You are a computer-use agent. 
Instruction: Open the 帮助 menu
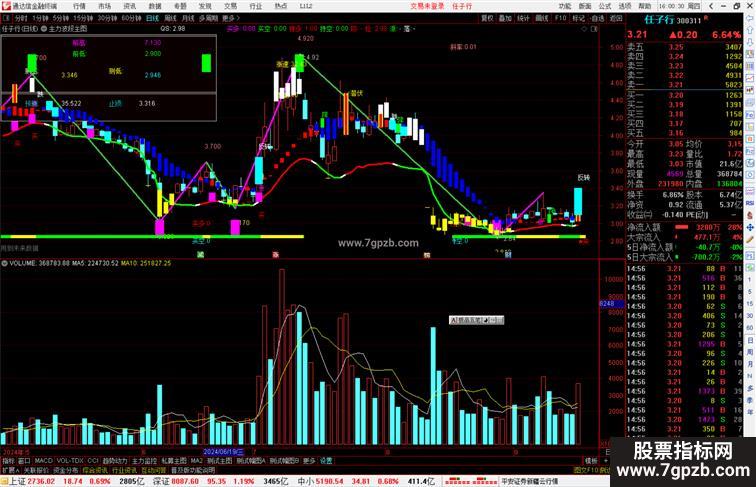pos(645,6)
